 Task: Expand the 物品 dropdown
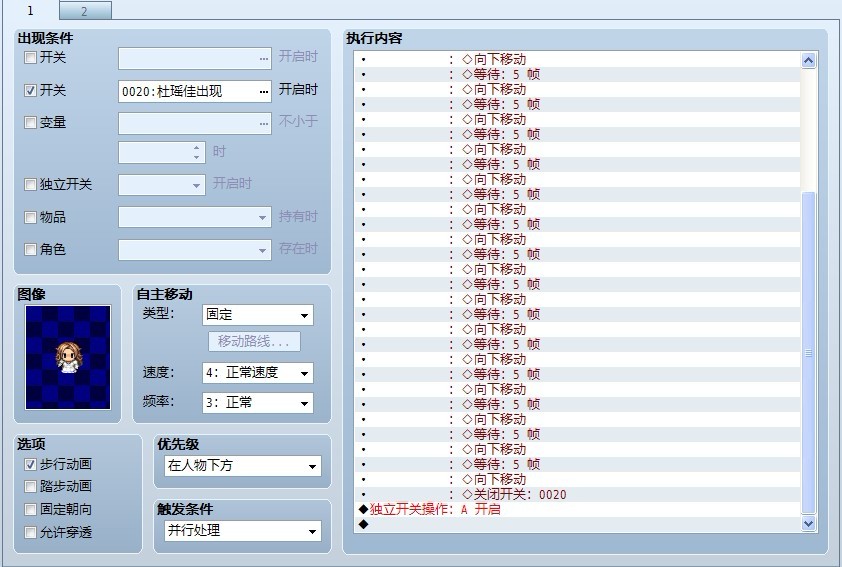(262, 217)
